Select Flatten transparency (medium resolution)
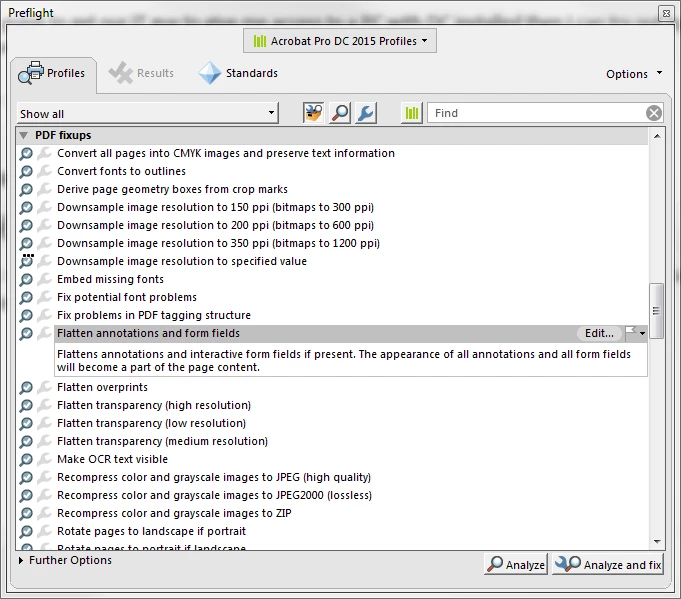 [162, 441]
